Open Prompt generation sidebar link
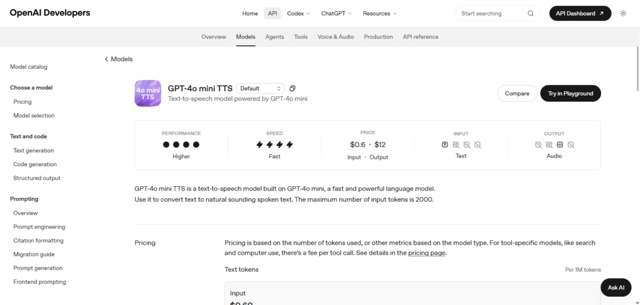 pyautogui.click(x=38, y=268)
